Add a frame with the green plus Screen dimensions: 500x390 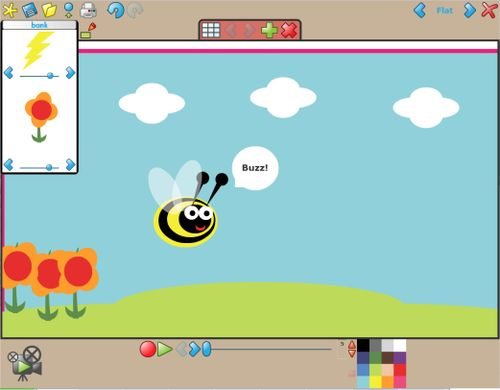(x=269, y=30)
